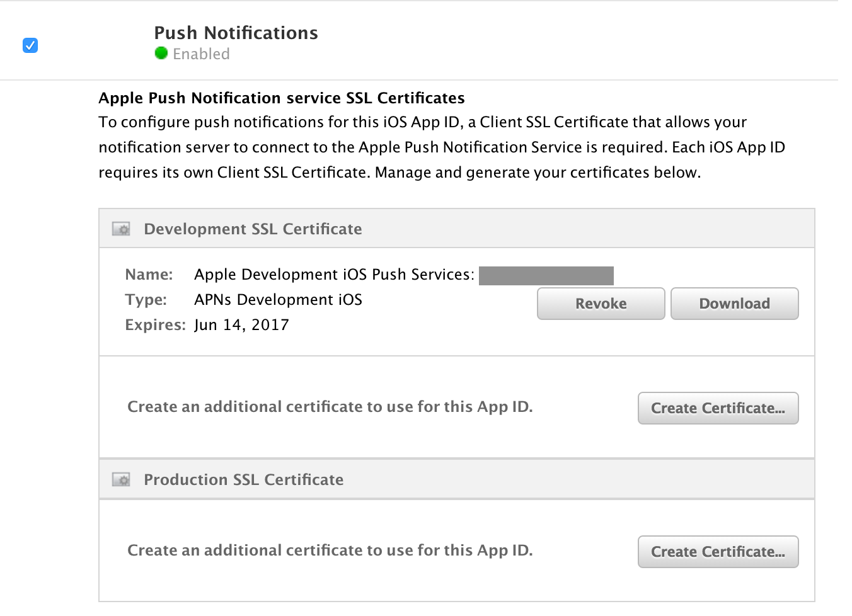Click the grey redacted certificate name box

[x=546, y=276]
